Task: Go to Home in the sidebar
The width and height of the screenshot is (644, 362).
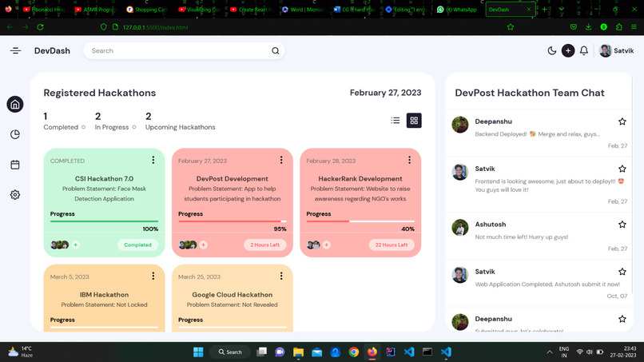Action: point(15,105)
